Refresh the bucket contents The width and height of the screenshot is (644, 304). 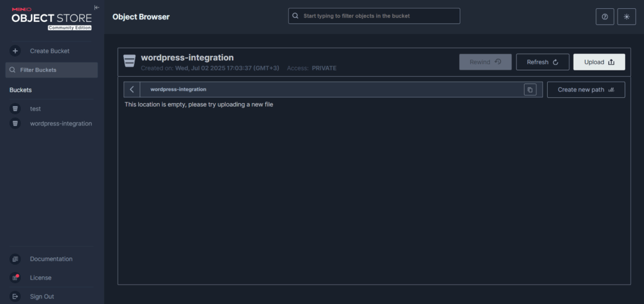543,62
